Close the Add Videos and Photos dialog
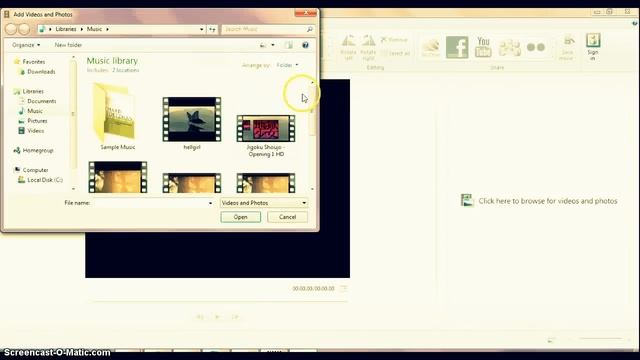The width and height of the screenshot is (640, 360). 306,13
